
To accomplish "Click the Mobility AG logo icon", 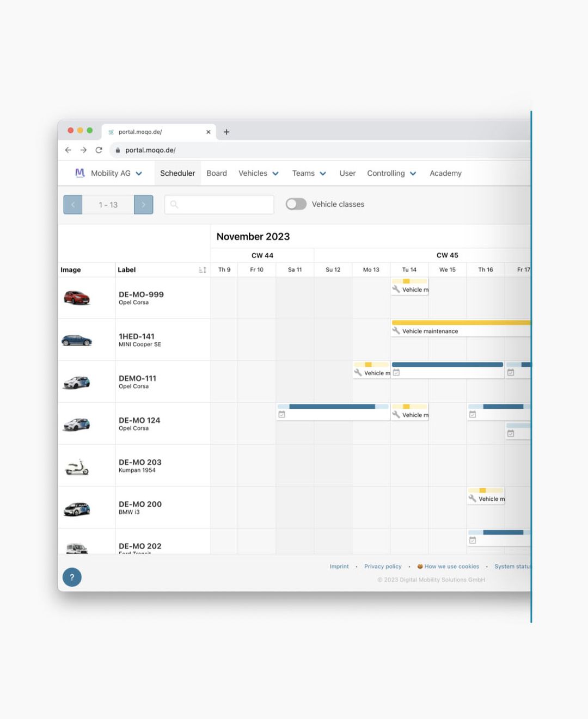I will point(79,173).
